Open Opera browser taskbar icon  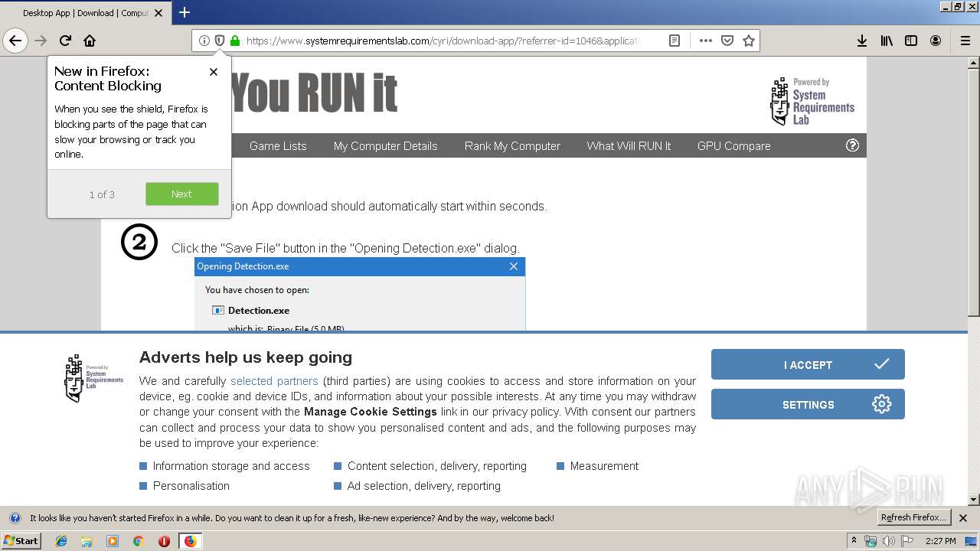point(164,541)
